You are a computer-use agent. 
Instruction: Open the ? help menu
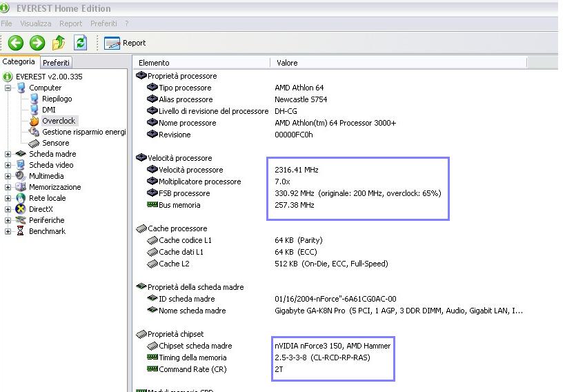[x=126, y=23]
